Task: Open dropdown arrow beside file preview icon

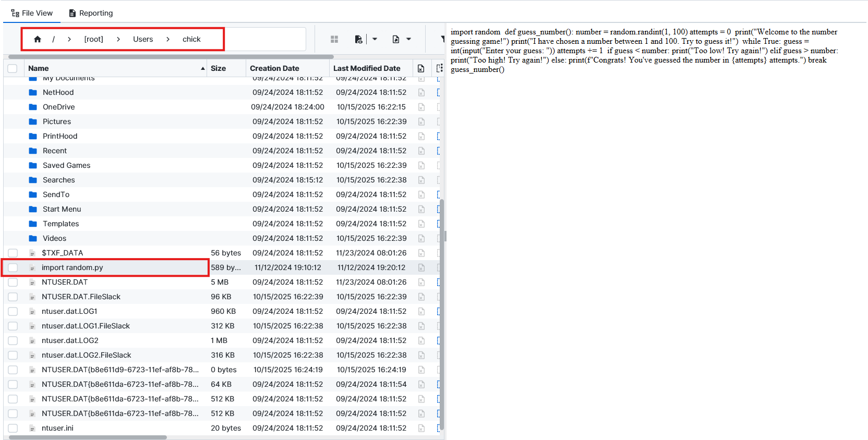Action: click(x=375, y=39)
